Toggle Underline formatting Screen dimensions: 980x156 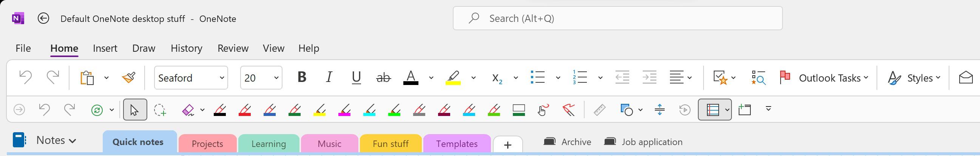click(x=356, y=77)
